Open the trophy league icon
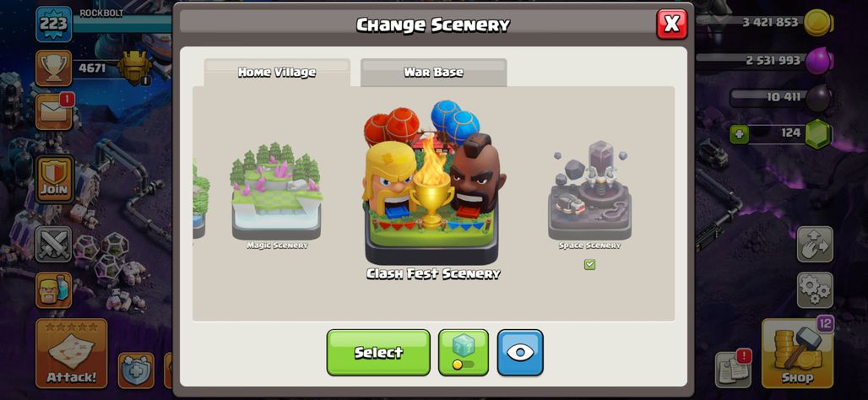The height and width of the screenshot is (400, 868). [x=54, y=68]
